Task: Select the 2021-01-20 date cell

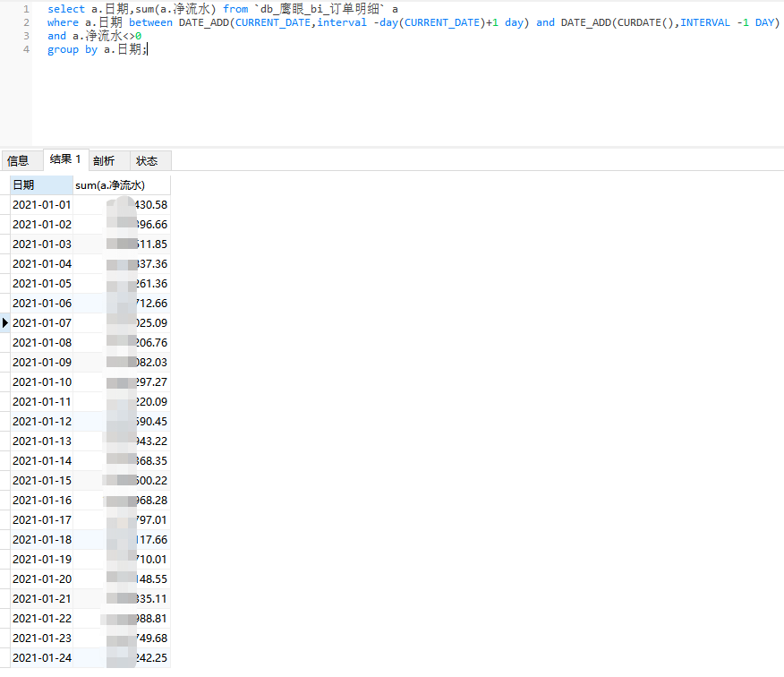Action: pyautogui.click(x=41, y=578)
